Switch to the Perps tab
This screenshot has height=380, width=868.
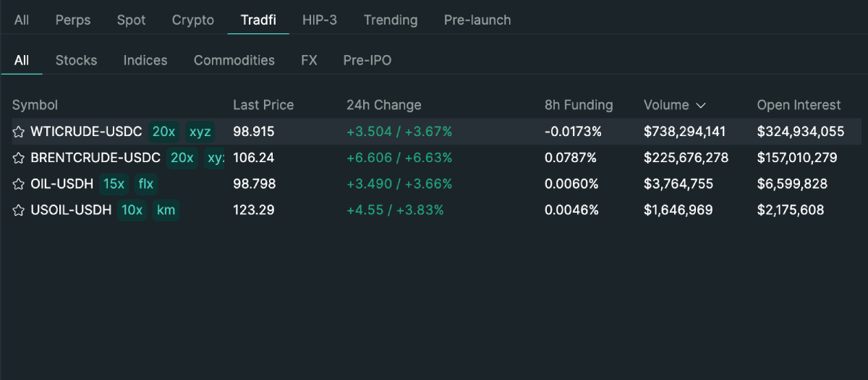[73, 20]
